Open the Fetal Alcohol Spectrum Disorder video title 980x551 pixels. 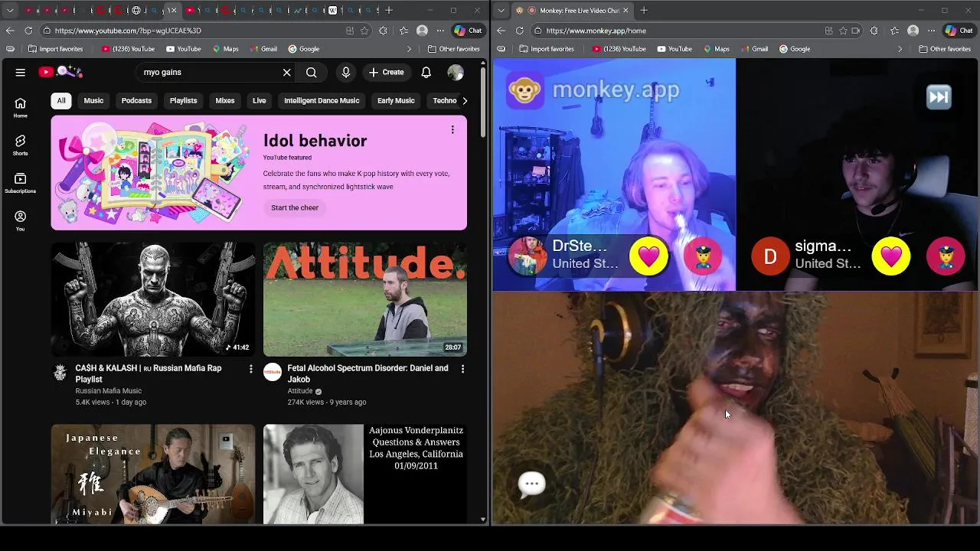click(367, 373)
